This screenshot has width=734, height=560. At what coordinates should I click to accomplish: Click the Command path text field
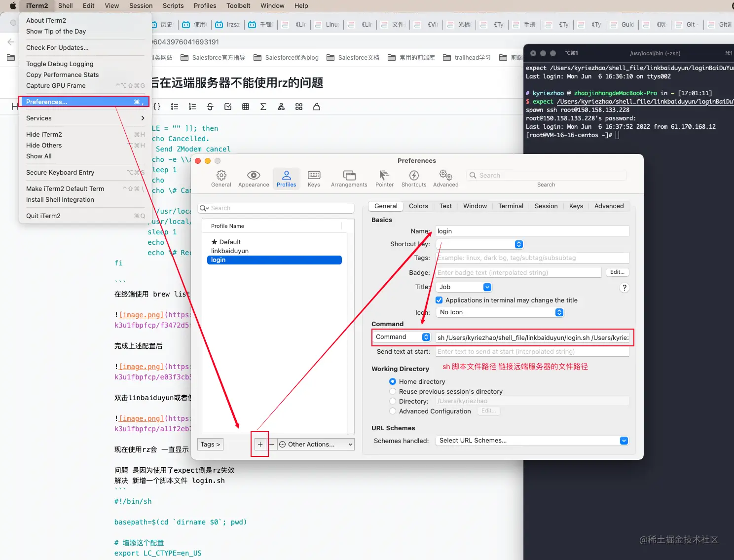pyautogui.click(x=532, y=337)
